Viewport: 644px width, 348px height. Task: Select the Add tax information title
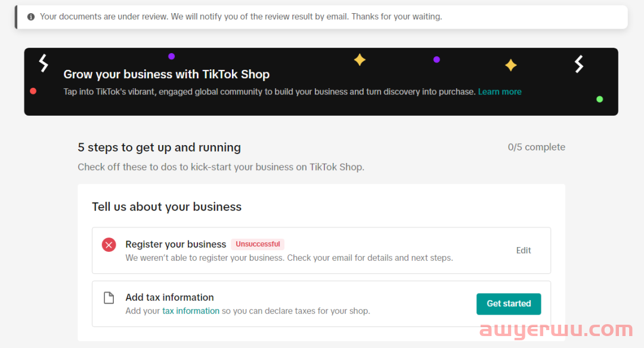169,297
